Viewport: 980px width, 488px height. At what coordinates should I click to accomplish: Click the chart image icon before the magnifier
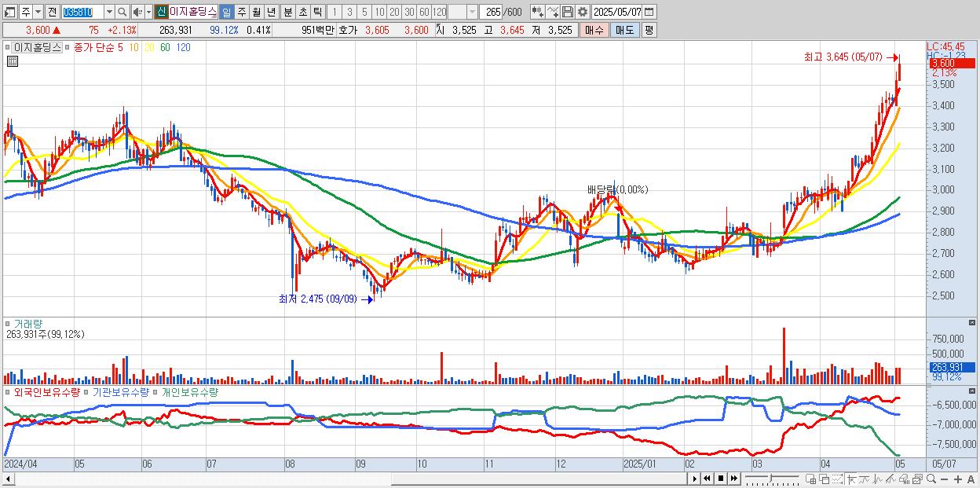point(917,479)
